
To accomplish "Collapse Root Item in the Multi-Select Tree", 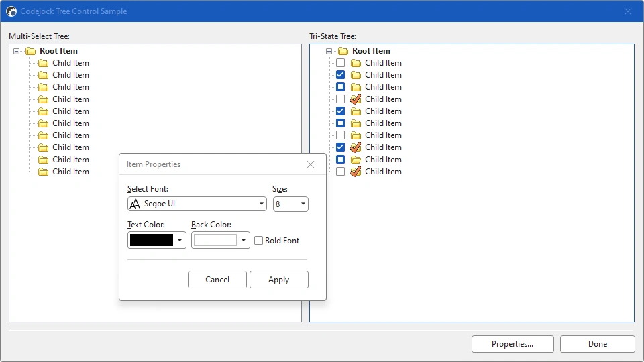I will (16, 52).
